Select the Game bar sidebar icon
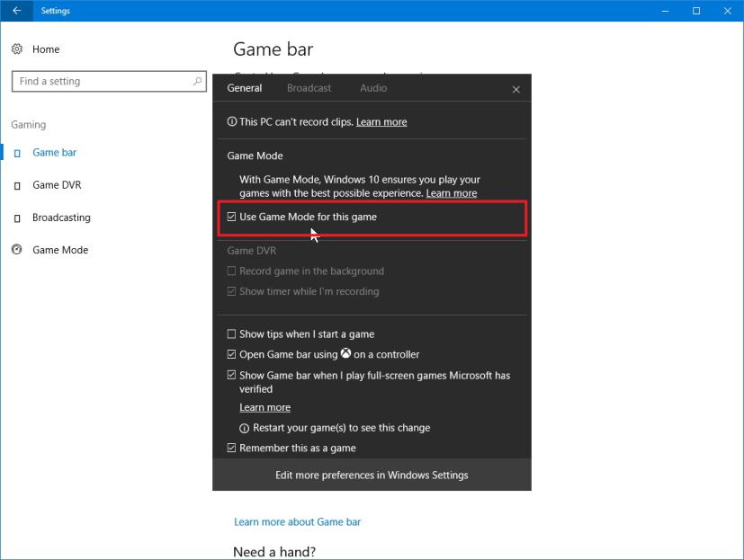This screenshot has width=744, height=560. pos(17,153)
